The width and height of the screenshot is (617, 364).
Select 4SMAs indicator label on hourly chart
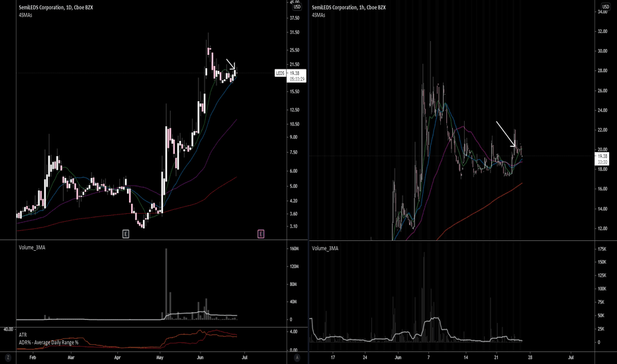tap(318, 15)
